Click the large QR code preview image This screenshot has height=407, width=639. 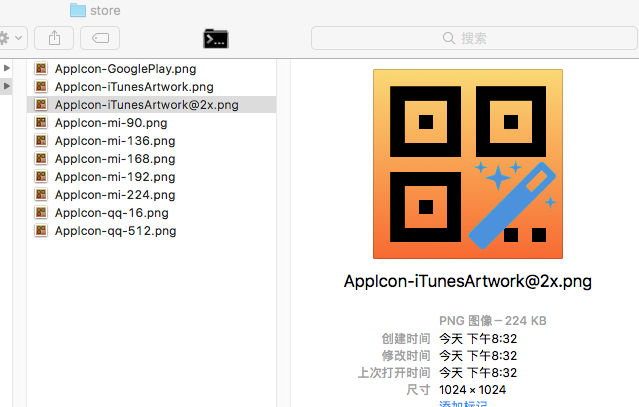point(468,164)
